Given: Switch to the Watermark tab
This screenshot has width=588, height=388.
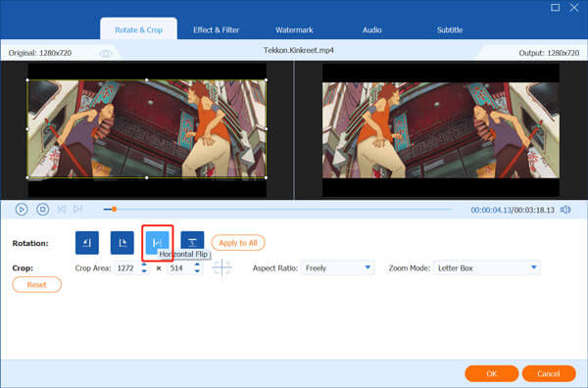Looking at the screenshot, I should [294, 30].
